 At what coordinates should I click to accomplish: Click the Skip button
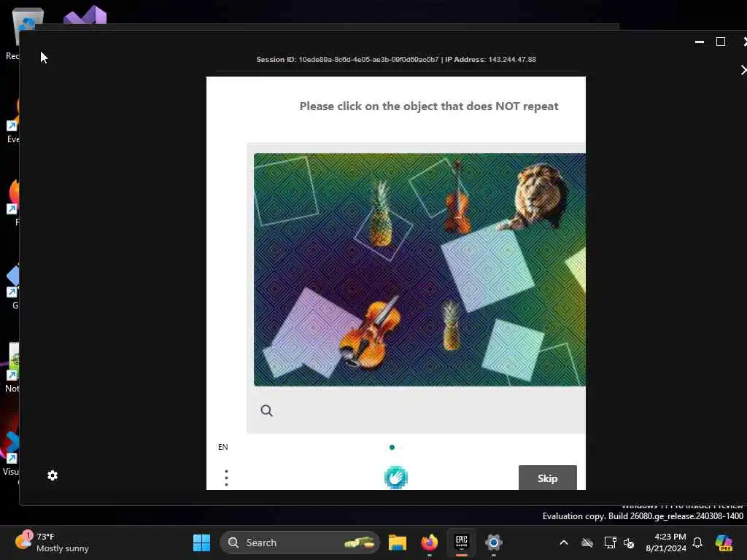(x=547, y=478)
